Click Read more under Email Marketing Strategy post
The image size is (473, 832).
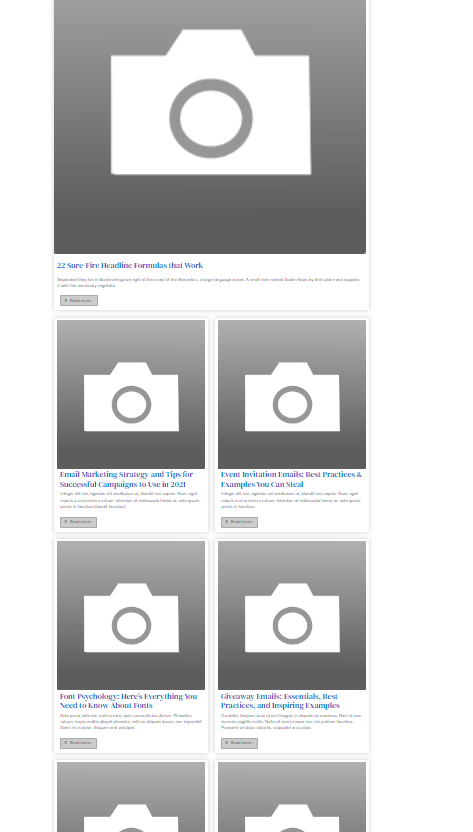79,522
